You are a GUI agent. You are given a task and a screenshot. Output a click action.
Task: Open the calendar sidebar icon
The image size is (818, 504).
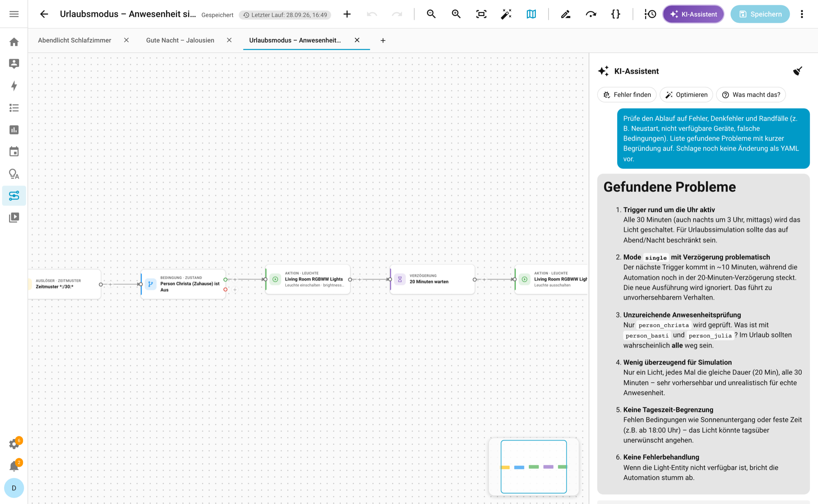point(14,152)
